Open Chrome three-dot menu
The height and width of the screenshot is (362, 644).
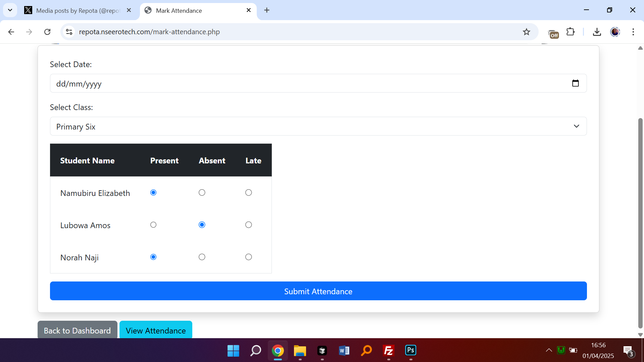pyautogui.click(x=633, y=32)
